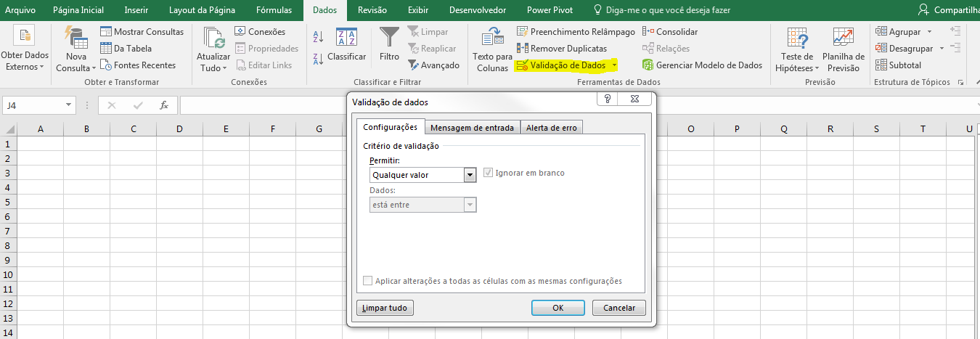Toggle Ignorar em branco checkbox
This screenshot has height=339, width=980.
(489, 173)
